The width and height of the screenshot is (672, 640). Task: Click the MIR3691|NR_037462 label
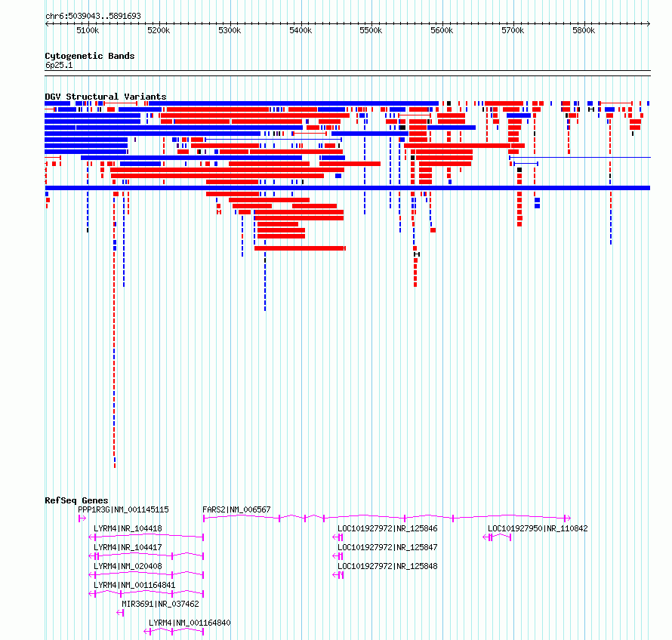point(160,604)
